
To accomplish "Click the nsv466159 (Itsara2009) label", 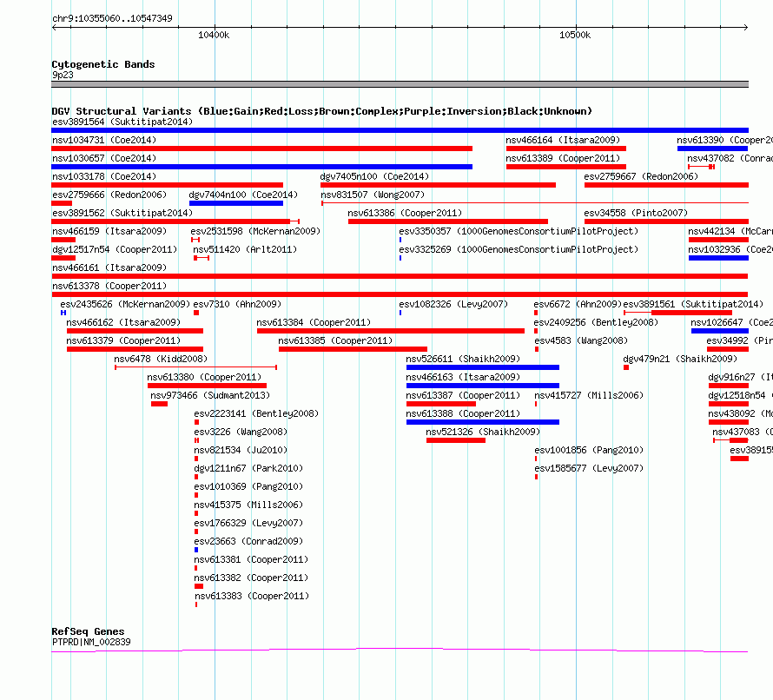I will pos(109,231).
